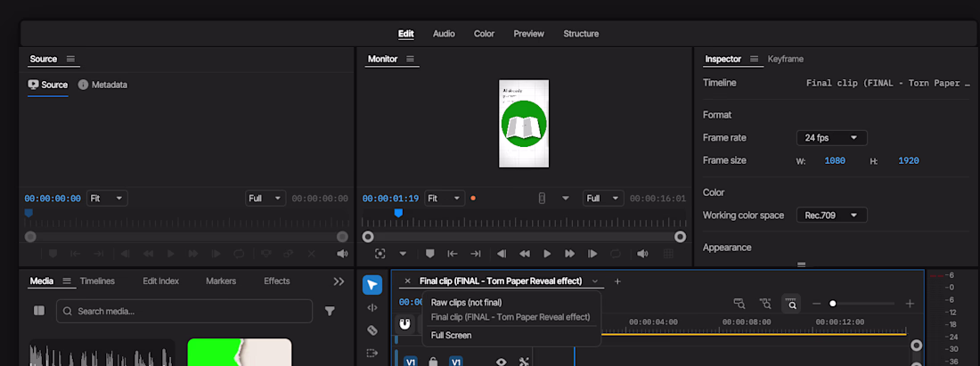Switch to the Color workspace tab
The height and width of the screenshot is (366, 980).
click(484, 34)
